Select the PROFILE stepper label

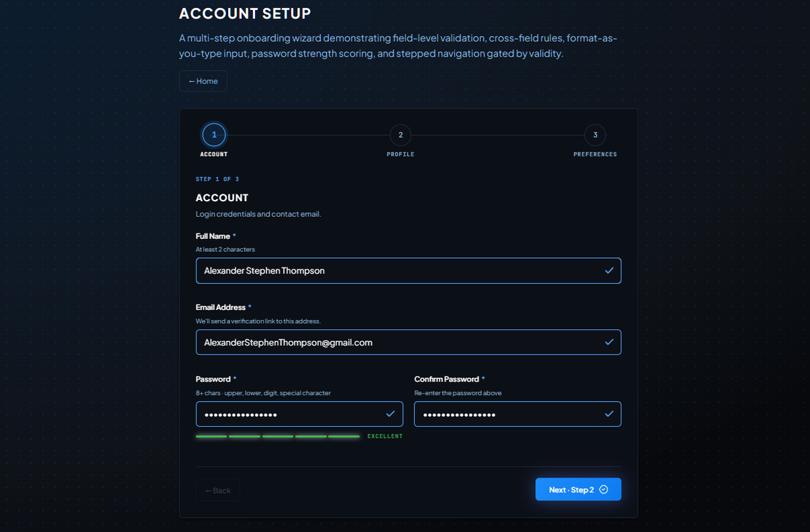pos(400,154)
